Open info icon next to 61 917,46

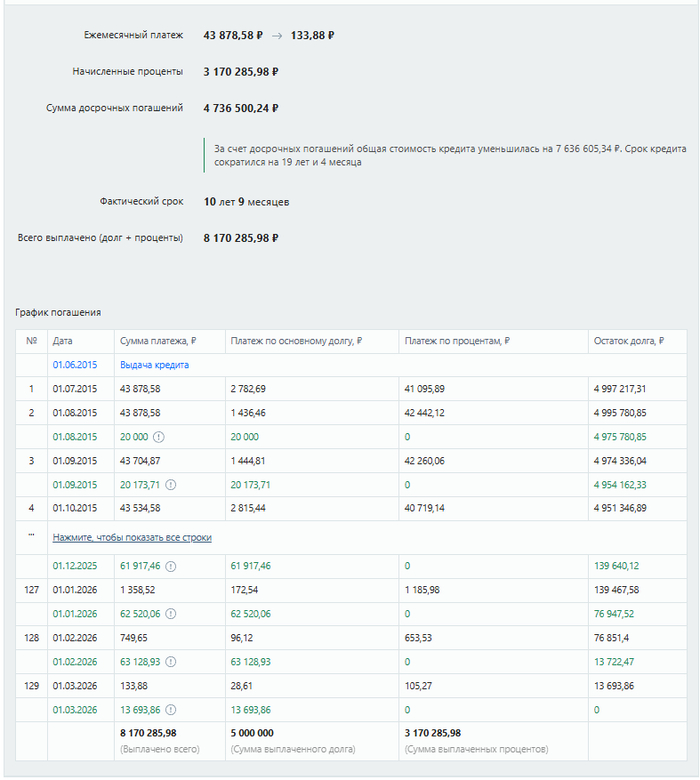click(x=170, y=566)
